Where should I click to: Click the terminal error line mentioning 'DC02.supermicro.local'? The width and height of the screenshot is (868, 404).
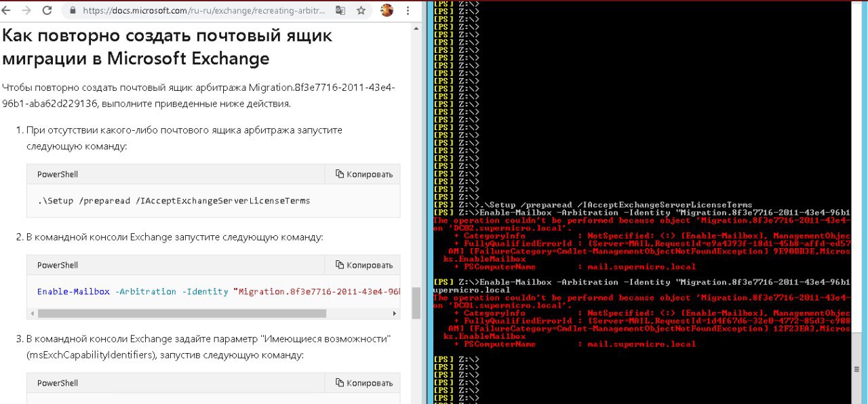point(505,227)
